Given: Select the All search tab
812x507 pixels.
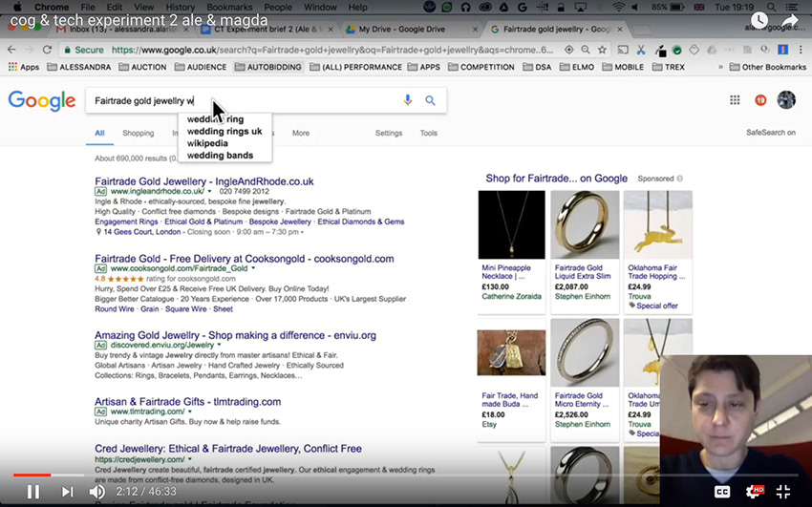Looking at the screenshot, I should (x=99, y=133).
